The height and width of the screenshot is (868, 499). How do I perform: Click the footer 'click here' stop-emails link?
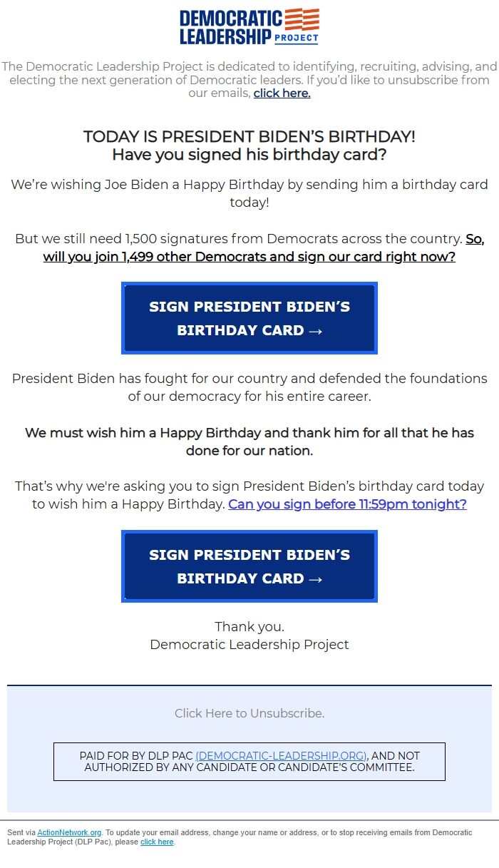coord(155,842)
